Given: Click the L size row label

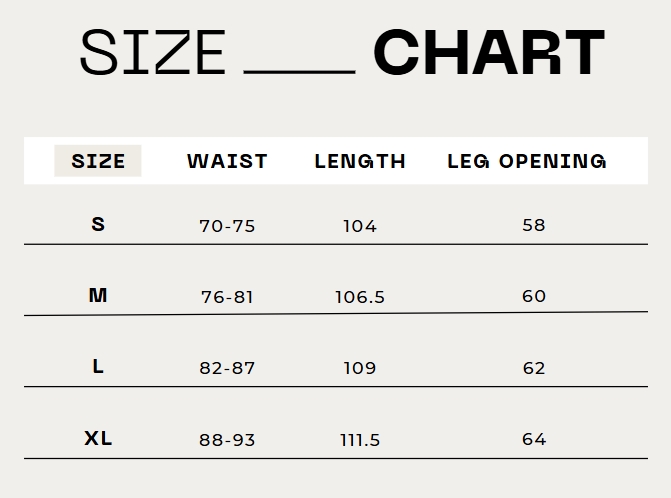Looking at the screenshot, I should coord(98,367).
